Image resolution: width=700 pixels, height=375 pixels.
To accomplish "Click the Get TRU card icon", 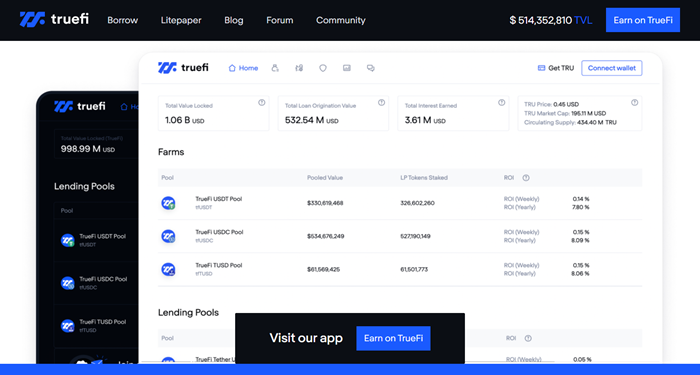I will click(x=542, y=68).
